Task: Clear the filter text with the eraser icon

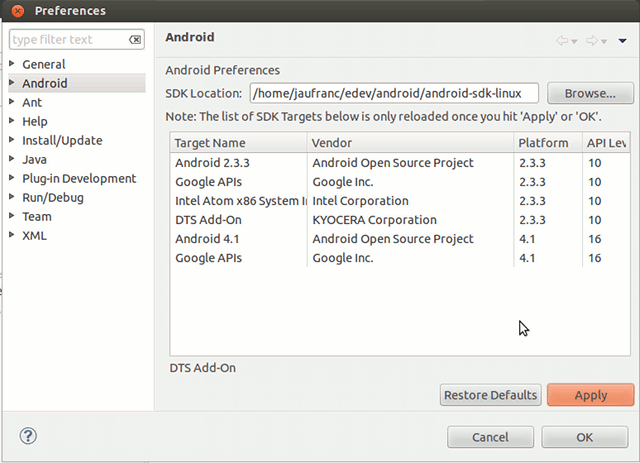Action: [x=135, y=40]
